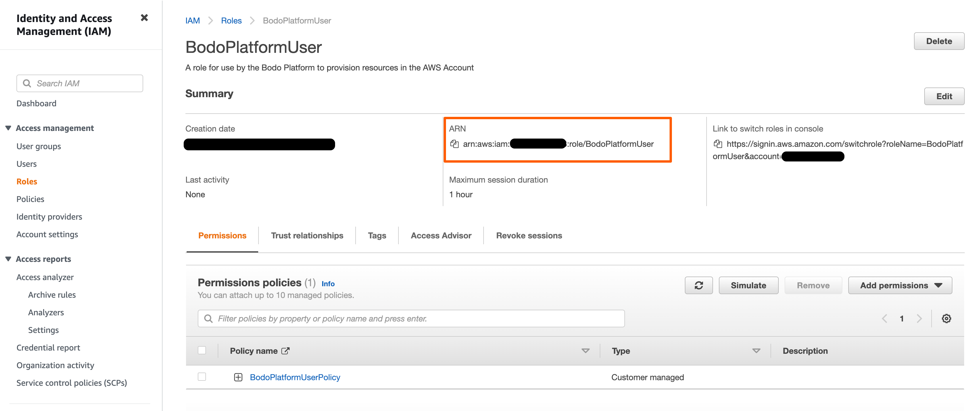Image resolution: width=980 pixels, height=411 pixels.
Task: Click the copy link icon for switch roles
Action: (x=717, y=143)
